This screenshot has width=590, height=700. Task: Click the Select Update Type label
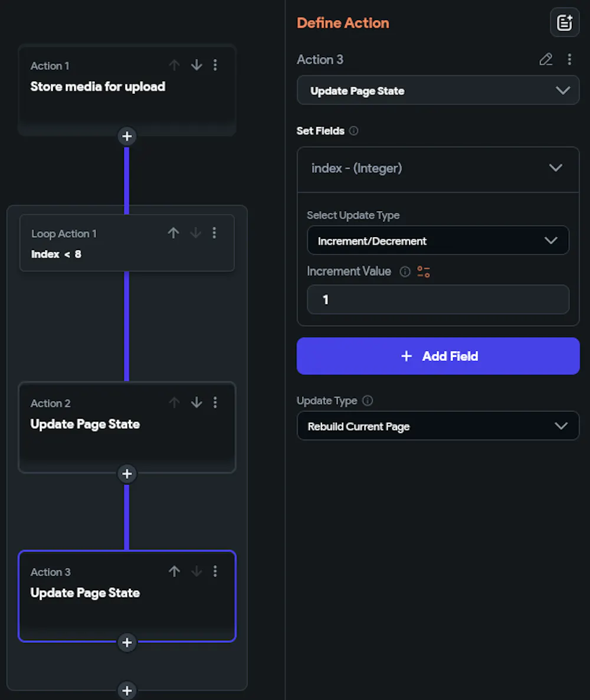pos(353,215)
